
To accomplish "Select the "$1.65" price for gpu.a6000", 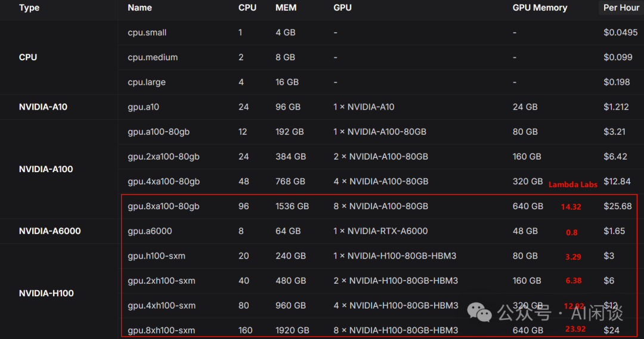I will coord(614,231).
